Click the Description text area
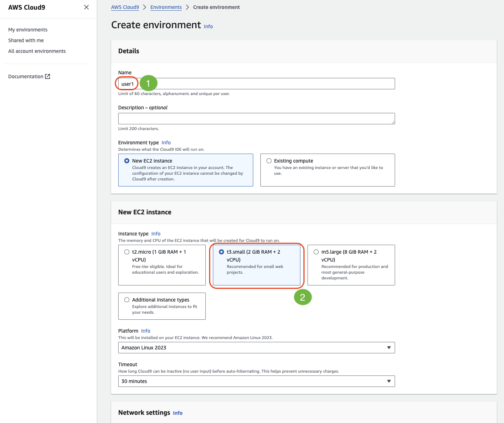Viewport: 504px width, 423px height. click(x=256, y=119)
